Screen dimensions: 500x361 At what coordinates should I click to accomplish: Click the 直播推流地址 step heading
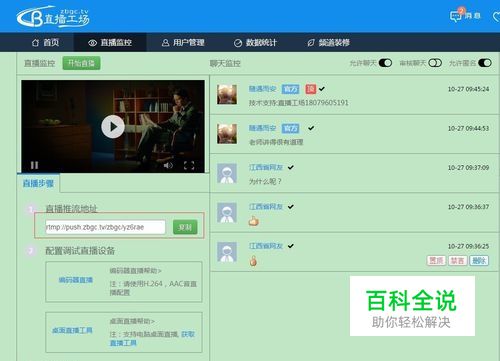click(71, 209)
